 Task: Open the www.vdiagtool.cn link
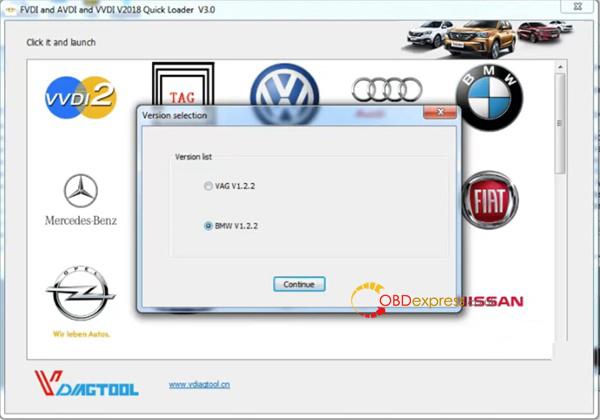[x=199, y=384]
